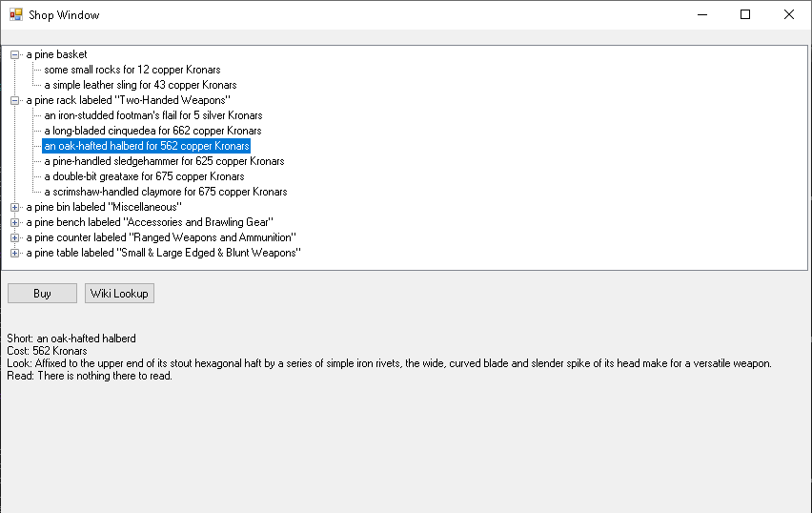This screenshot has height=513, width=812.
Task: Select the pine basket label
Action: pyautogui.click(x=56, y=54)
